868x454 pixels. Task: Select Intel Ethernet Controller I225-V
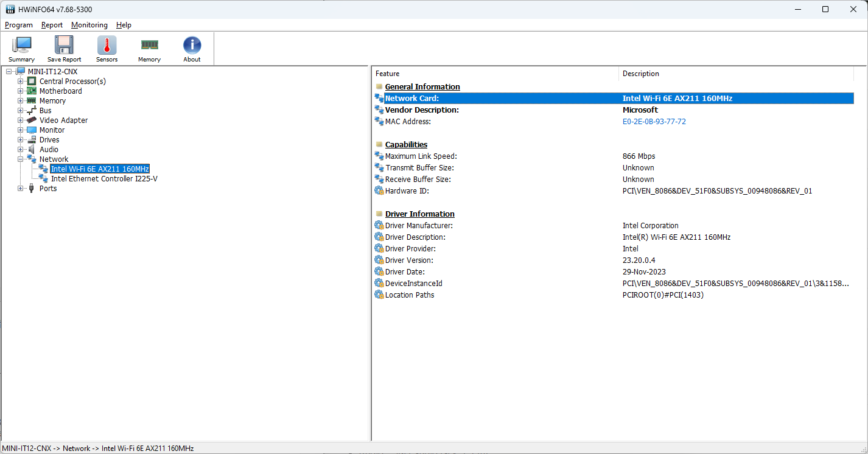tap(104, 178)
